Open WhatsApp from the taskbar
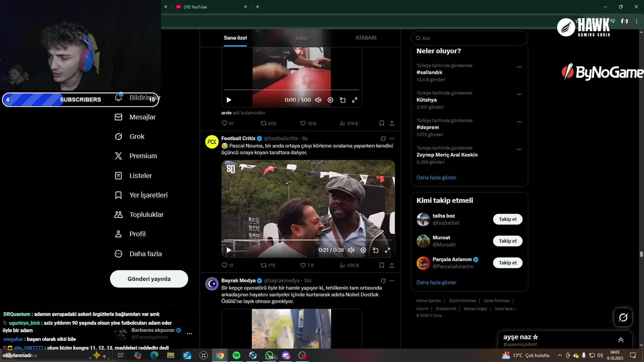The width and height of the screenshot is (644, 362). [270, 355]
